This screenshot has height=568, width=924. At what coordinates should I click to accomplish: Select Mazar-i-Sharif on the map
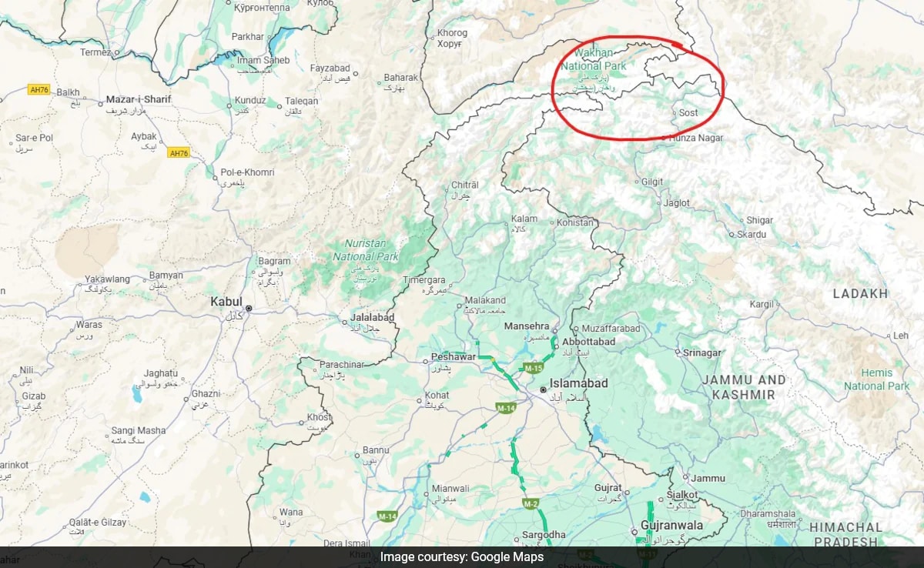[x=139, y=100]
